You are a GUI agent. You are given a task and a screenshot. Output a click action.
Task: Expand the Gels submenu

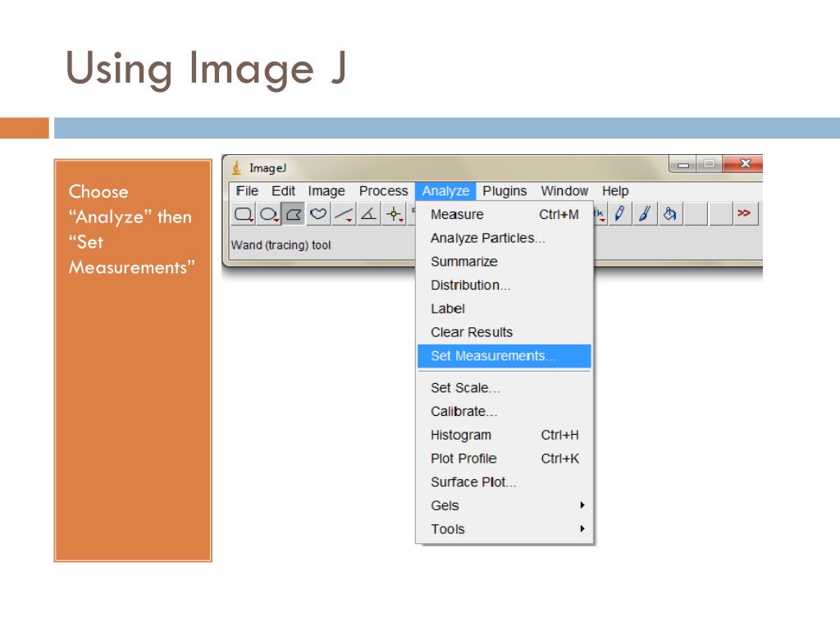click(504, 505)
